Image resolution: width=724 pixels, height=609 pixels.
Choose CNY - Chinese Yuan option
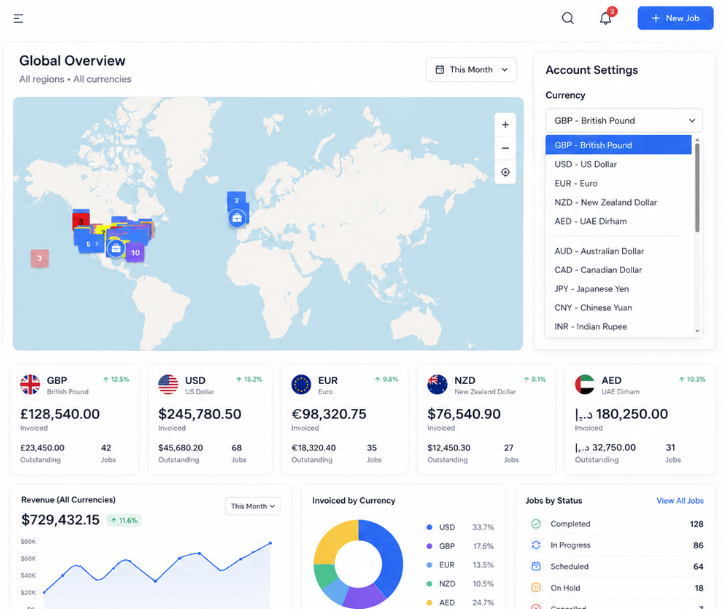click(x=618, y=308)
